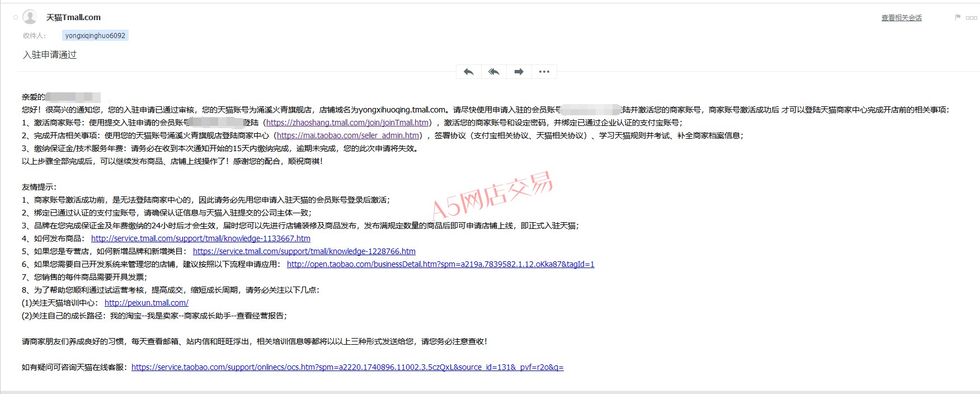Click tip 3、品牌在您完成保证金及年费缴纳
This screenshot has height=394, width=980.
(300, 226)
